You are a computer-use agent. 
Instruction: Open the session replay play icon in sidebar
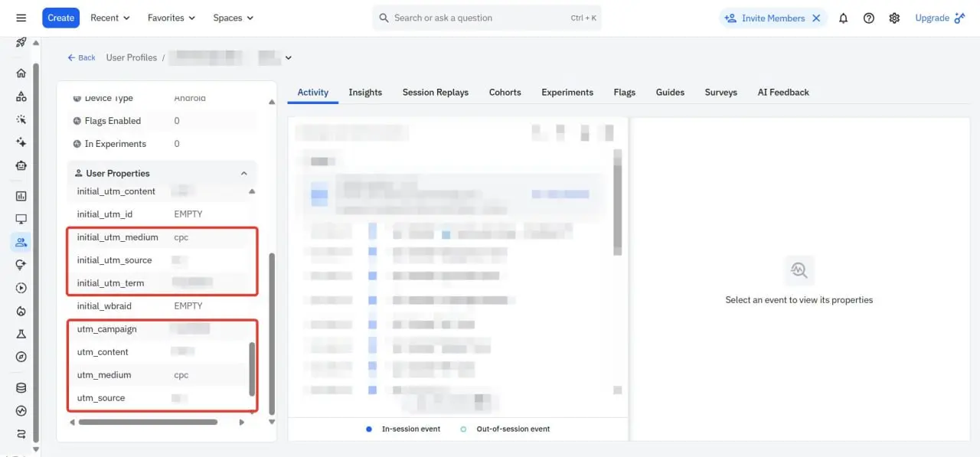point(21,288)
